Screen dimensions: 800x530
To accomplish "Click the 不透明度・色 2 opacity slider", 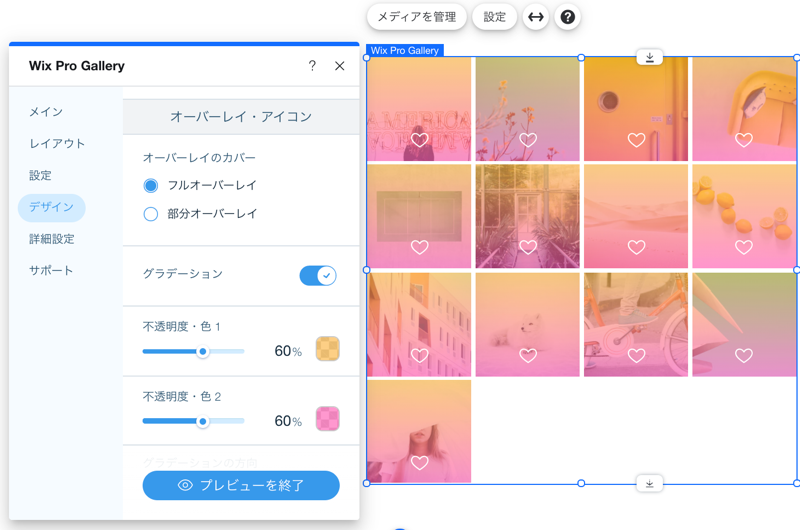I will 193,421.
